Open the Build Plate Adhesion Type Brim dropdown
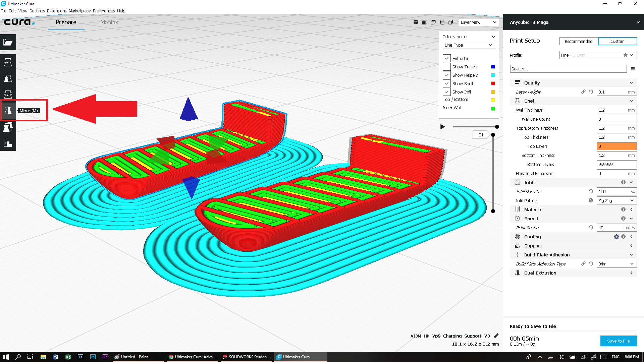The image size is (644, 362). pos(616,264)
